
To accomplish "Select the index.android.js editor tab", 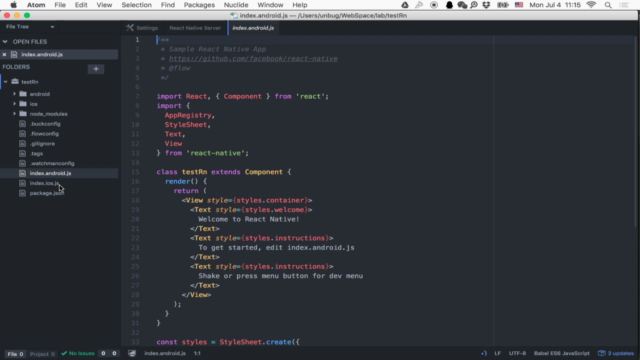I will click(x=253, y=28).
